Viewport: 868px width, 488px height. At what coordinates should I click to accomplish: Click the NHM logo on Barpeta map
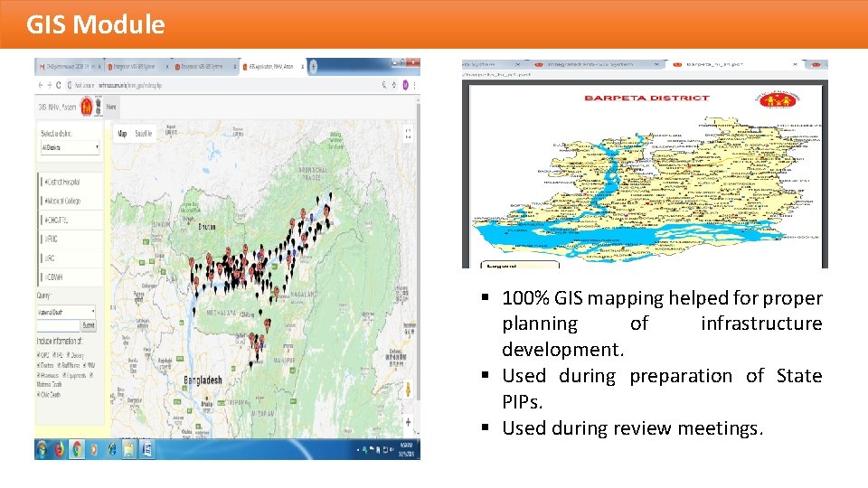[x=778, y=99]
